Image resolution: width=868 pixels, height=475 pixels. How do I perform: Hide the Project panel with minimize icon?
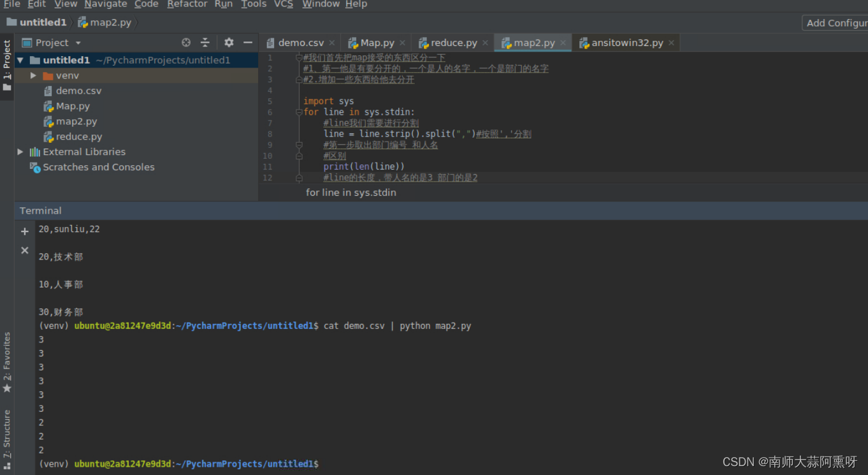coord(248,43)
